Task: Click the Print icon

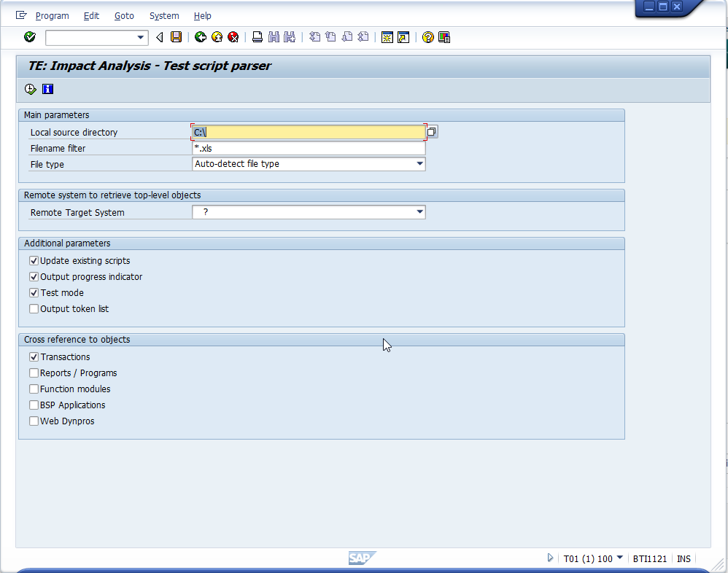Action: 257,37
